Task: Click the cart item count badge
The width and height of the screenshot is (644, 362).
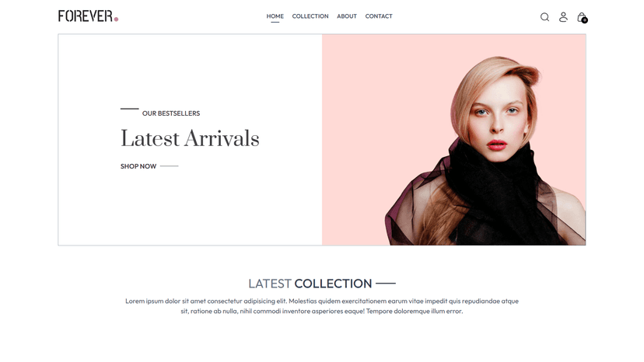Action: point(584,20)
